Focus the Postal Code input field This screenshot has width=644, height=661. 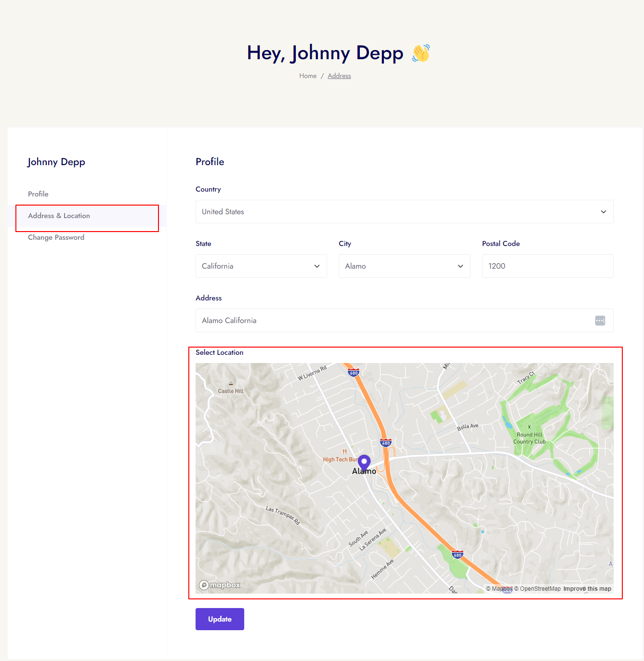[x=547, y=266]
